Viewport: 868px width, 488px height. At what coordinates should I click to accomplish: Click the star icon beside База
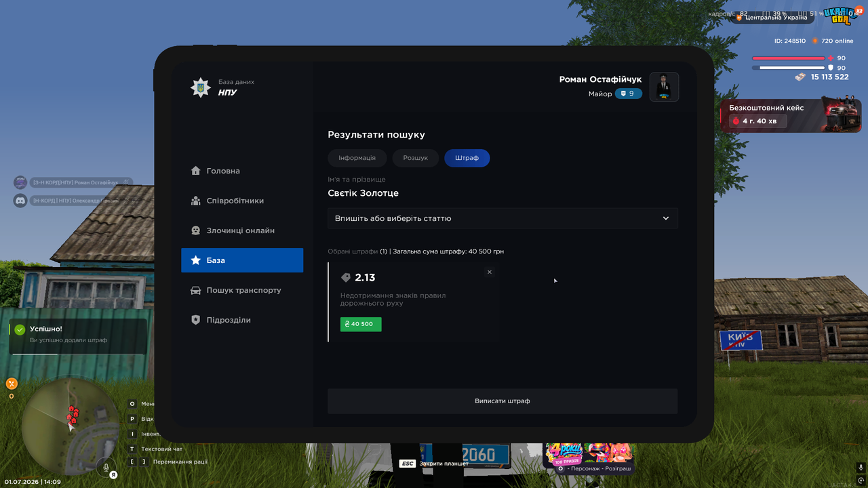[196, 260]
